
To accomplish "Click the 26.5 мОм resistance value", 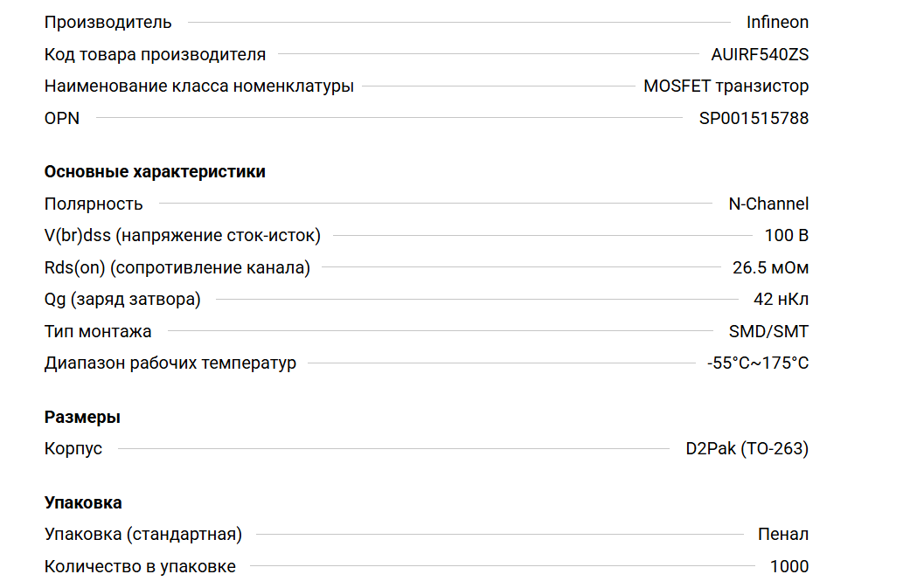I will coord(770,267).
